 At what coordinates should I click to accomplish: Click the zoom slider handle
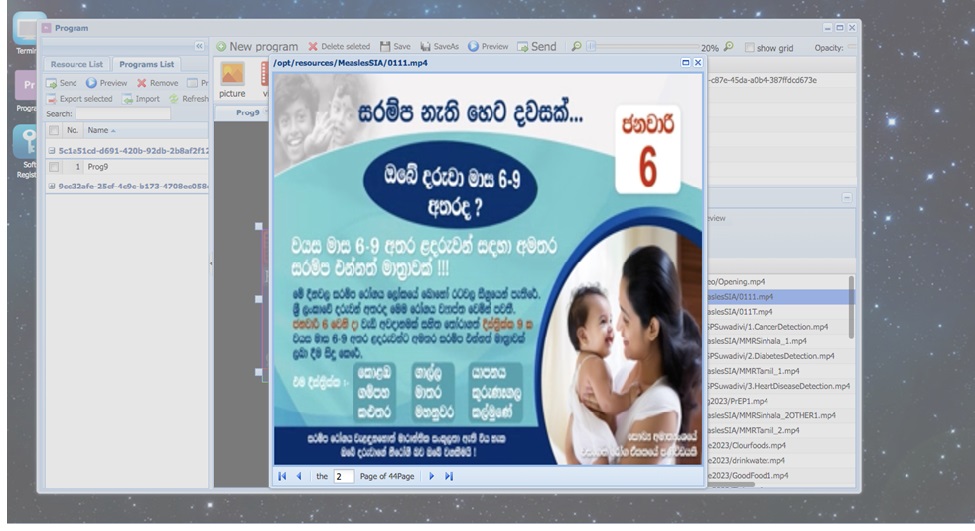pyautogui.click(x=592, y=46)
